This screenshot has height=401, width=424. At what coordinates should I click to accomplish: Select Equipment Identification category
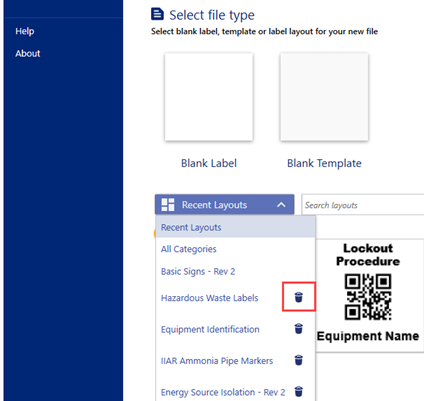[210, 329]
